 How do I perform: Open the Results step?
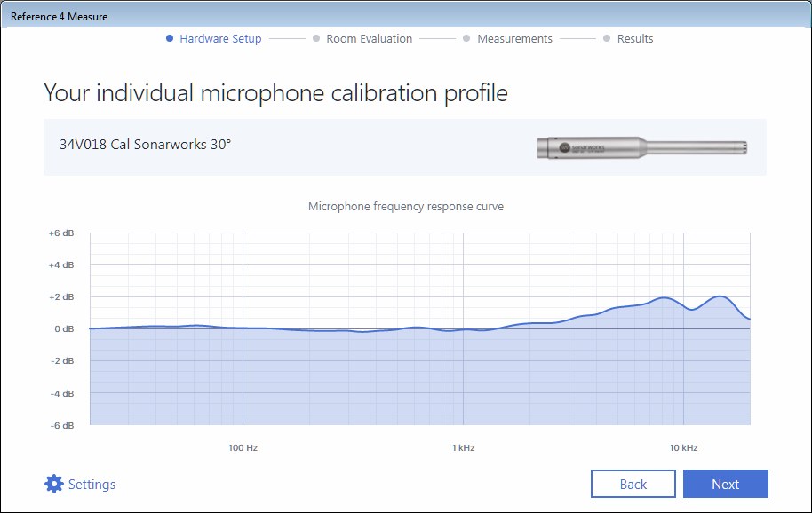[634, 39]
